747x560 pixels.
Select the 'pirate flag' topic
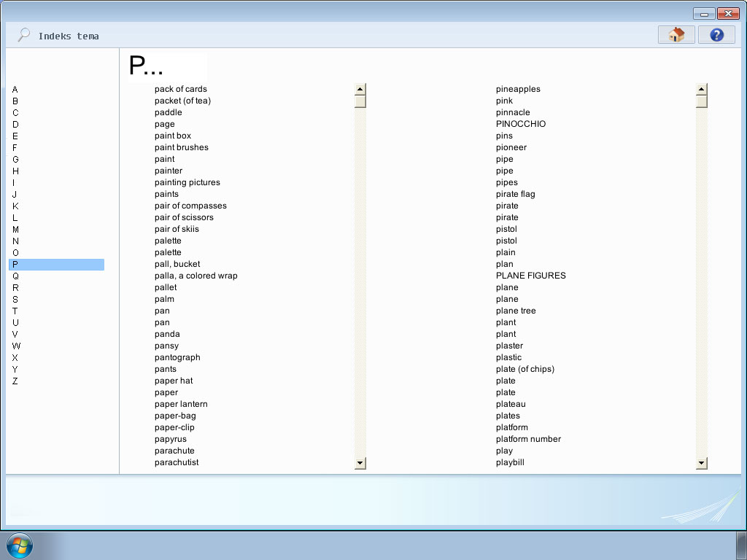pos(516,194)
